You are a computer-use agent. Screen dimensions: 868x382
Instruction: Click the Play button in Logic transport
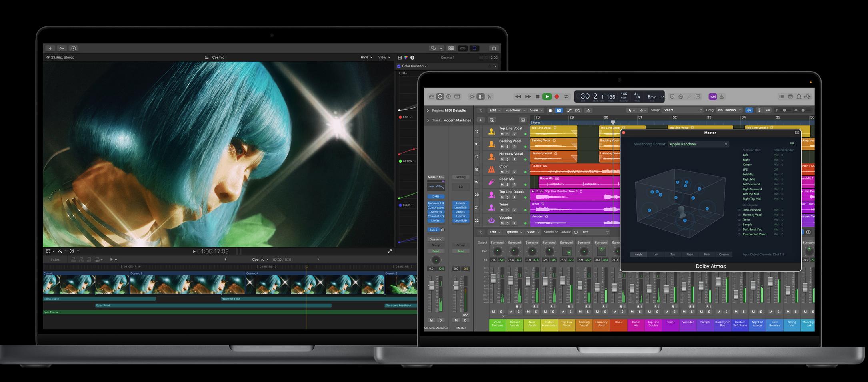click(547, 97)
